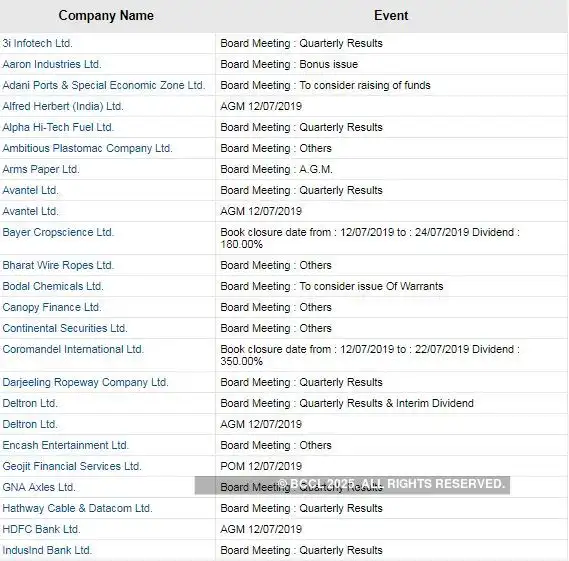Select the Alpha Hi-Tech Fuel Ltd. link
The height and width of the screenshot is (561, 569).
coord(58,127)
